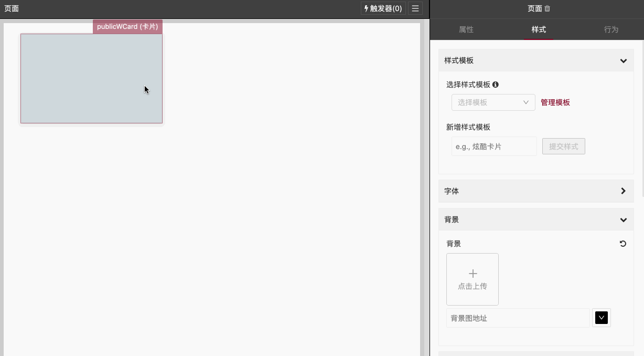Focus the 新增样式模板 name input
Viewport: 644px width, 356px height.
(494, 146)
